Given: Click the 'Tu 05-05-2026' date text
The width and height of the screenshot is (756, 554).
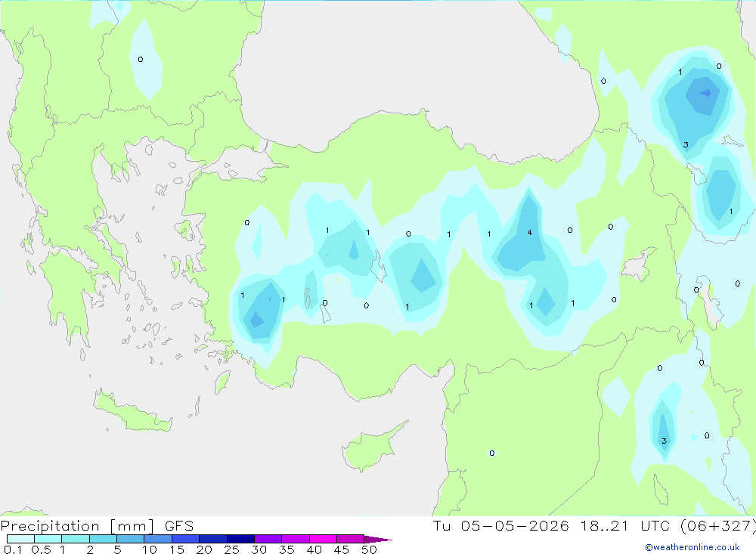Looking at the screenshot, I should [x=501, y=526].
